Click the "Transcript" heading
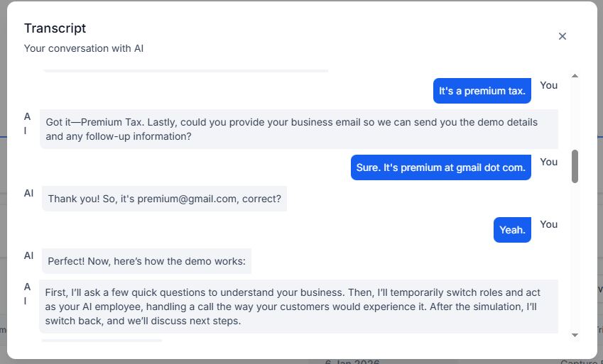The width and height of the screenshot is (603, 364). 55,28
